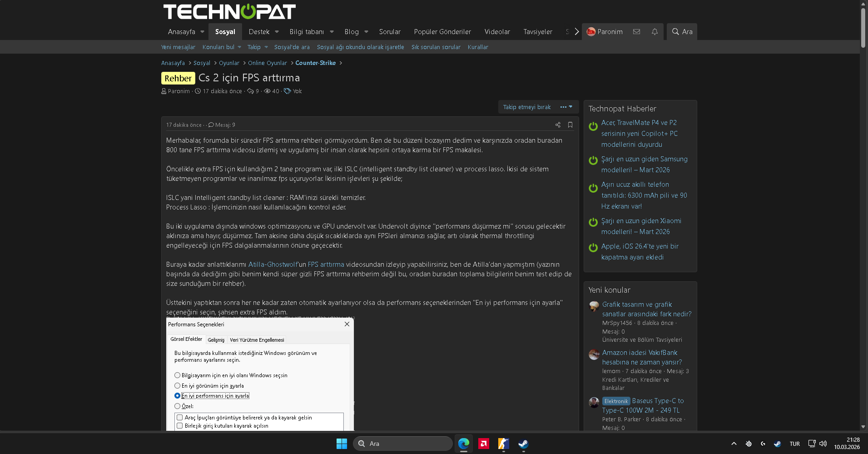
Task: Open the FPS arttırma video link
Action: (x=326, y=264)
